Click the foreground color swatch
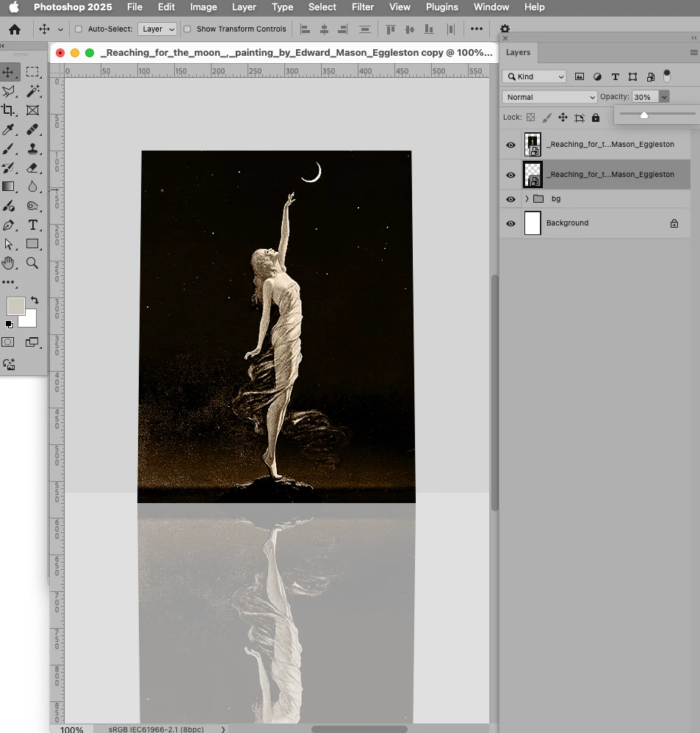 pos(15,306)
